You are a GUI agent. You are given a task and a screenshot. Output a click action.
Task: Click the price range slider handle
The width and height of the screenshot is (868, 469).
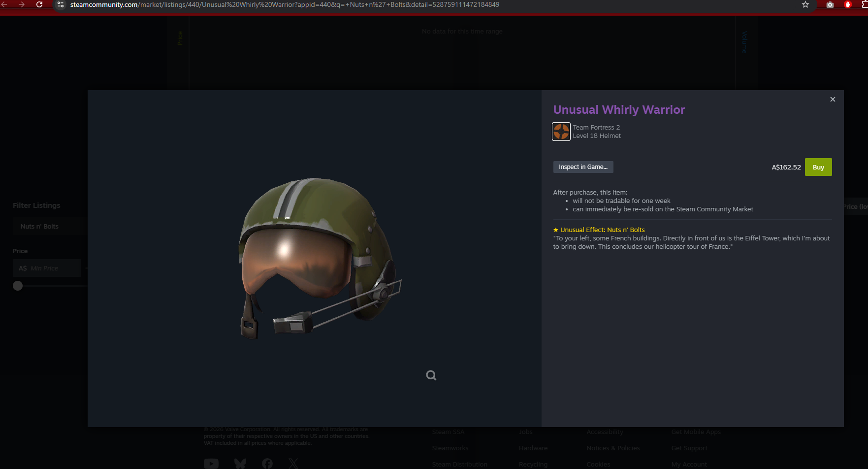tap(18, 286)
